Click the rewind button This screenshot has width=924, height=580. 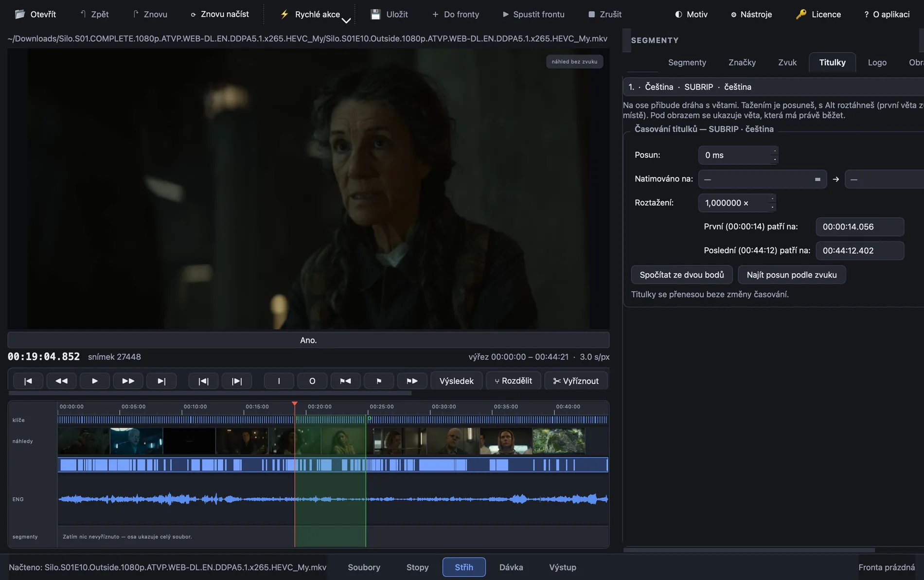click(61, 381)
